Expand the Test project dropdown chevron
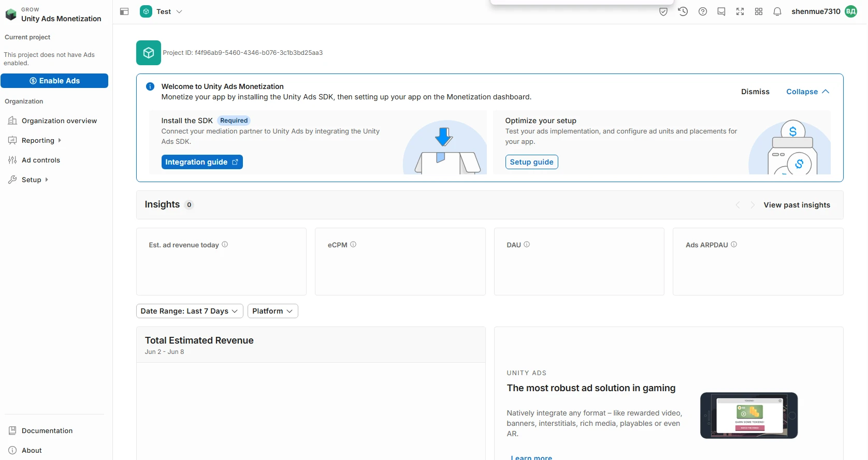This screenshot has height=460, width=868. pyautogui.click(x=179, y=11)
